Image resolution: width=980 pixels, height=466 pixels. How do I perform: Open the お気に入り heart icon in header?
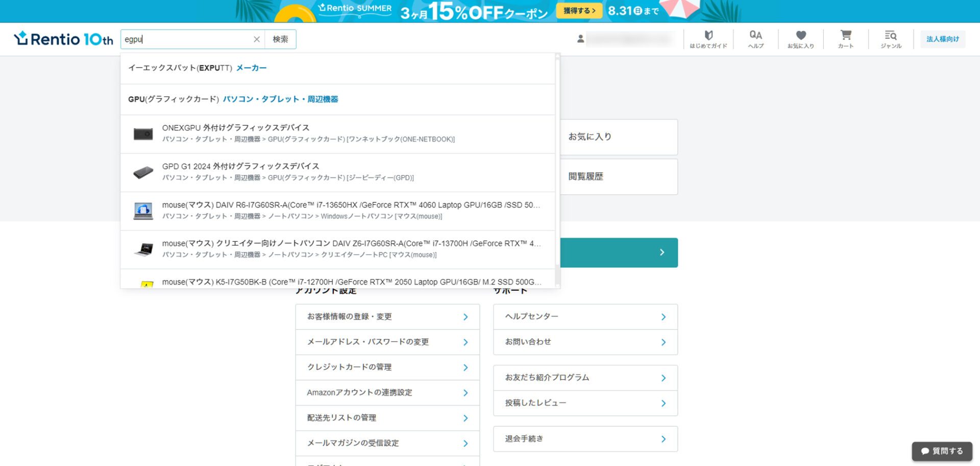[801, 39]
